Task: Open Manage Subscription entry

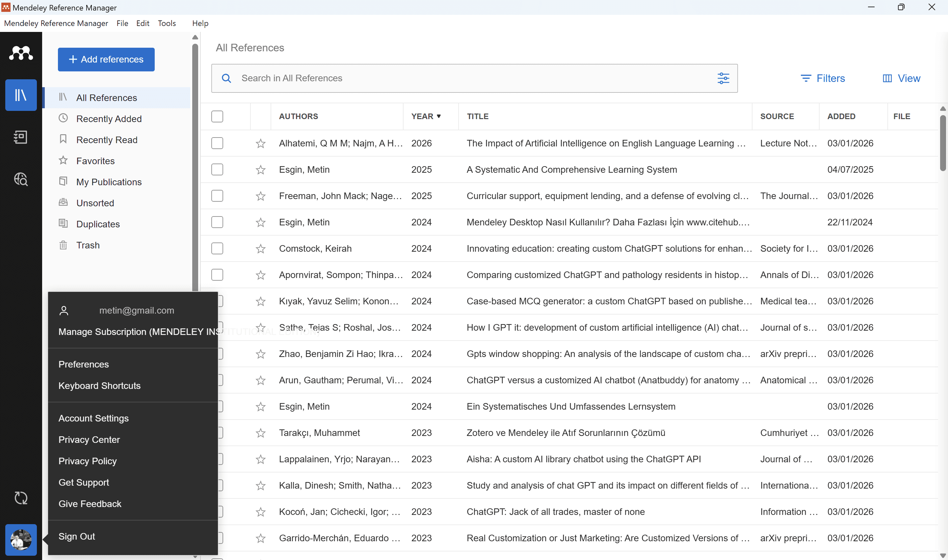Action: (138, 332)
